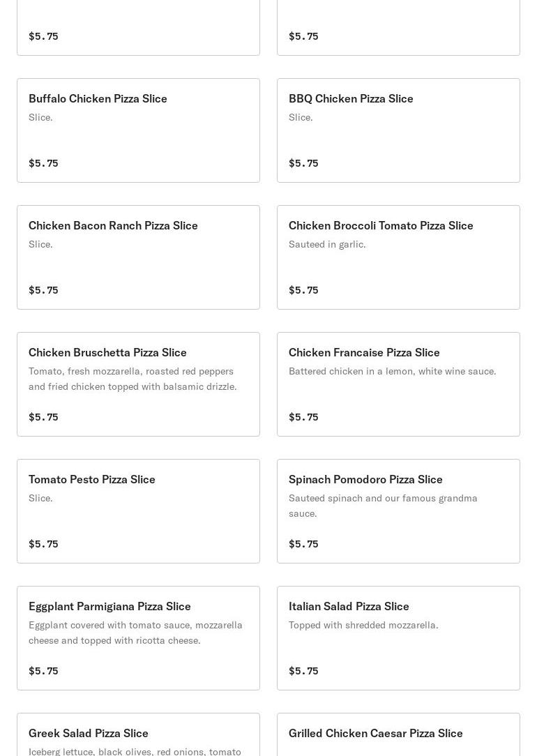Select the Tomato Pesto Pizza Slice title
The height and width of the screenshot is (756, 537).
92,479
